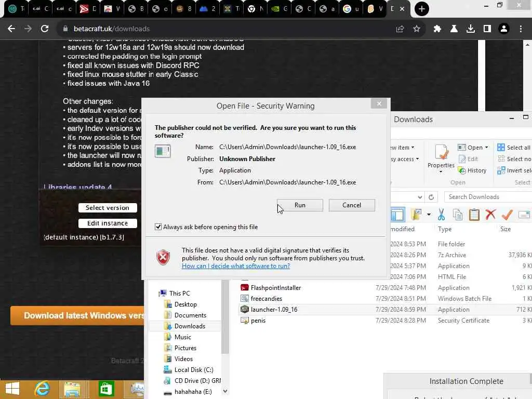Screen dimensions: 532x399
Task: Toggle the Chrome side panel
Action: (487, 29)
